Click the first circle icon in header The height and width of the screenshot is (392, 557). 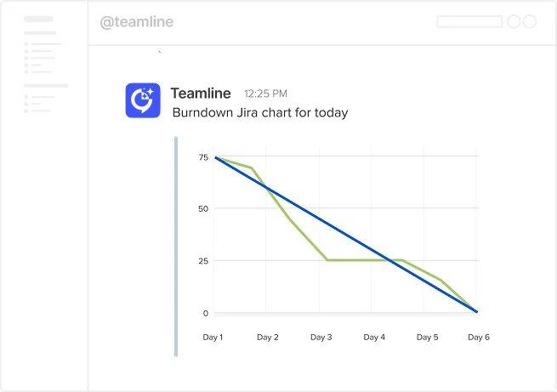514,22
